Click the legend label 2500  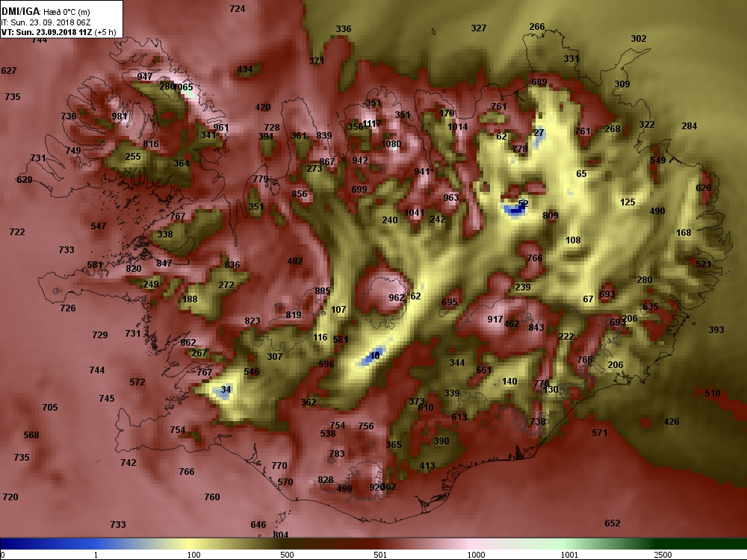pos(663,555)
